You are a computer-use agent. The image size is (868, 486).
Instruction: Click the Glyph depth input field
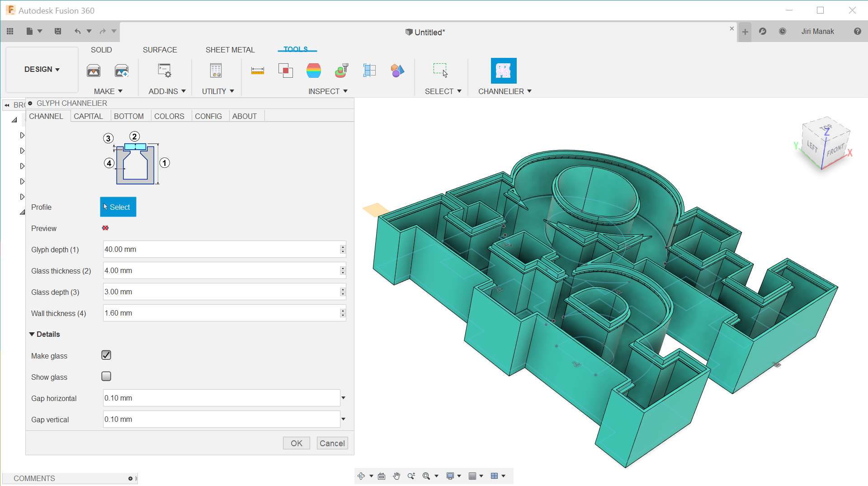point(221,250)
